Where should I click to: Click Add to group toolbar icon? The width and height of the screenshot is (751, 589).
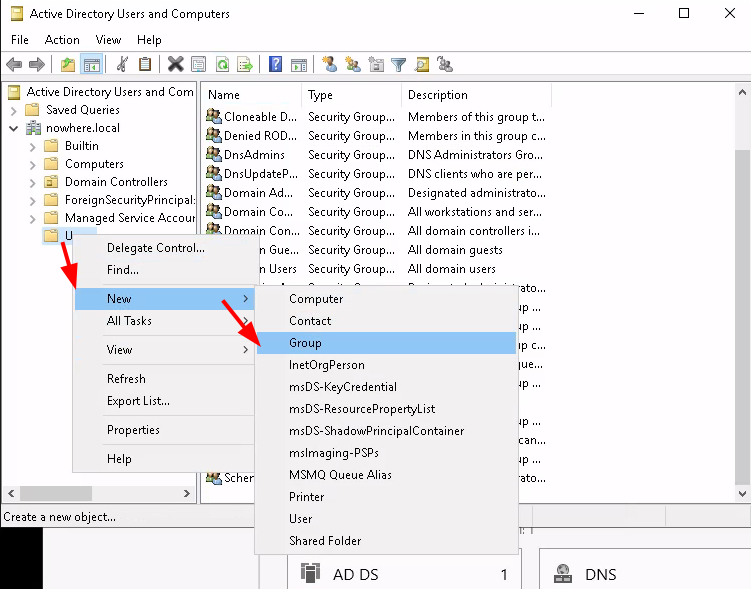click(445, 64)
